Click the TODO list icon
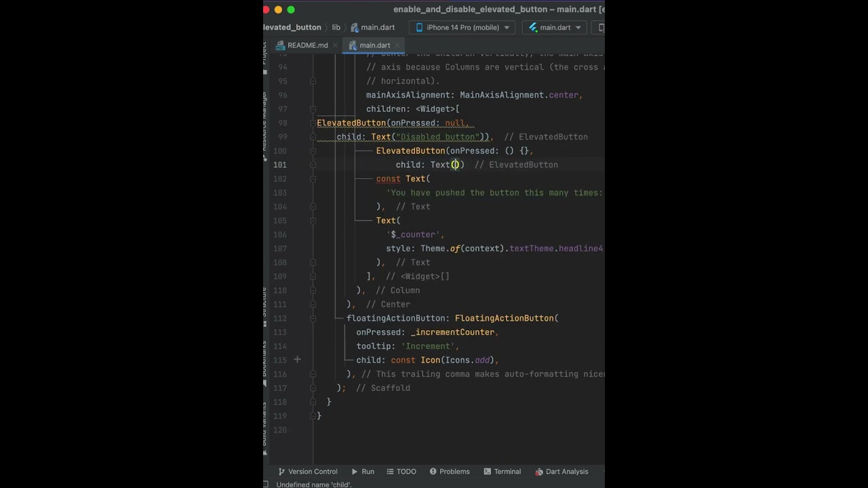 (x=390, y=472)
